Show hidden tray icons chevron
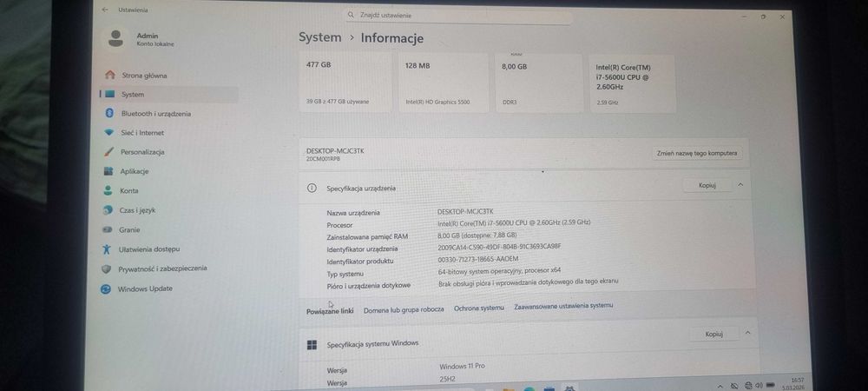868x391 pixels. coord(720,386)
